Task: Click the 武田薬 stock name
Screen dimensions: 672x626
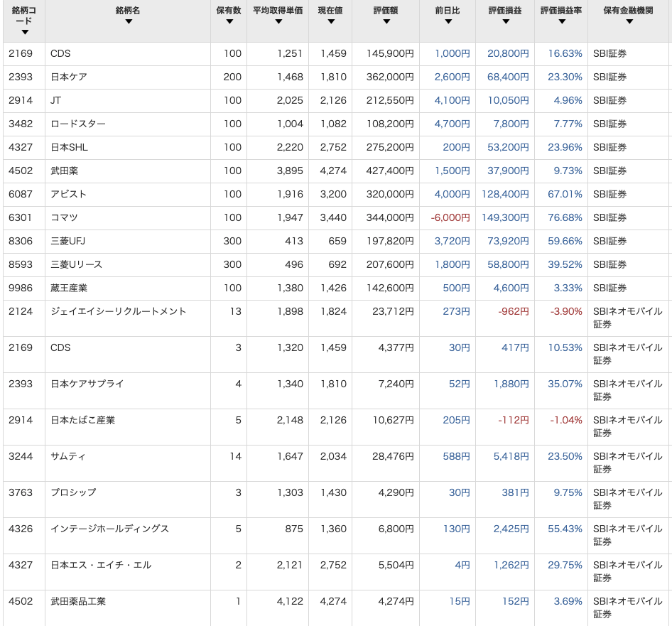Action: [64, 171]
